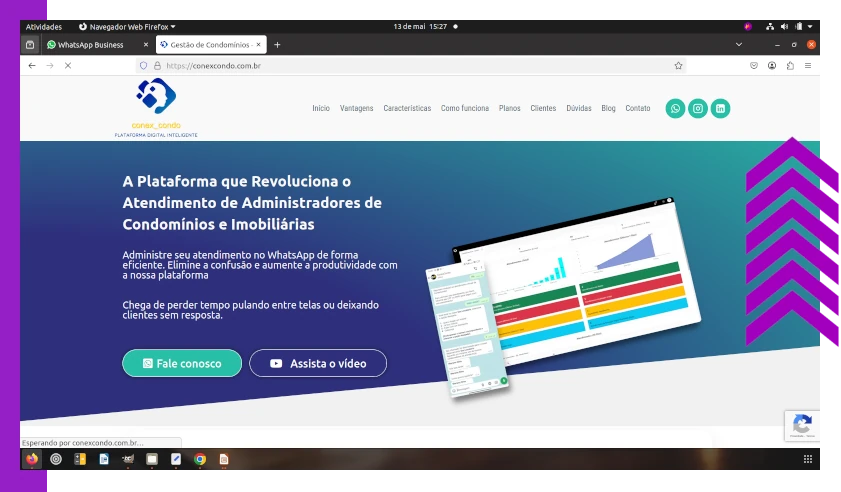
Task: Open a new browser tab
Action: tap(277, 44)
